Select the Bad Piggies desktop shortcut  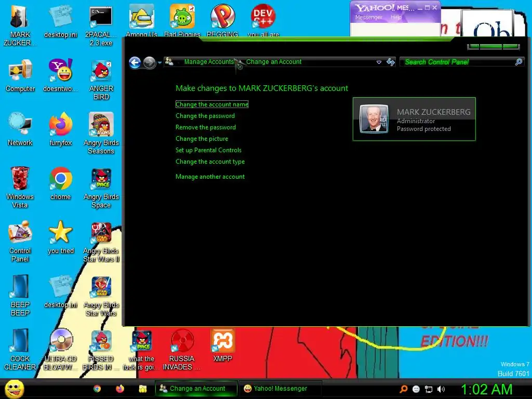coord(182,20)
